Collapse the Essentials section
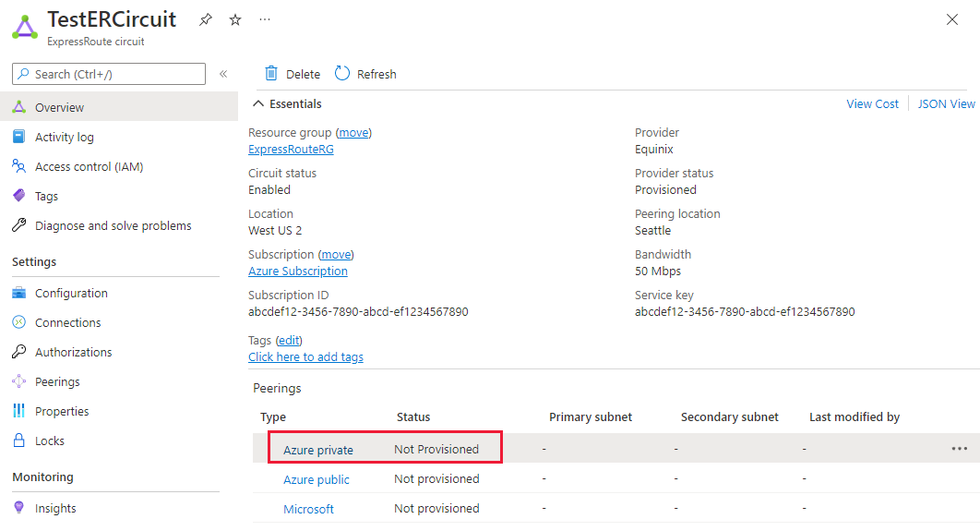 (x=258, y=104)
